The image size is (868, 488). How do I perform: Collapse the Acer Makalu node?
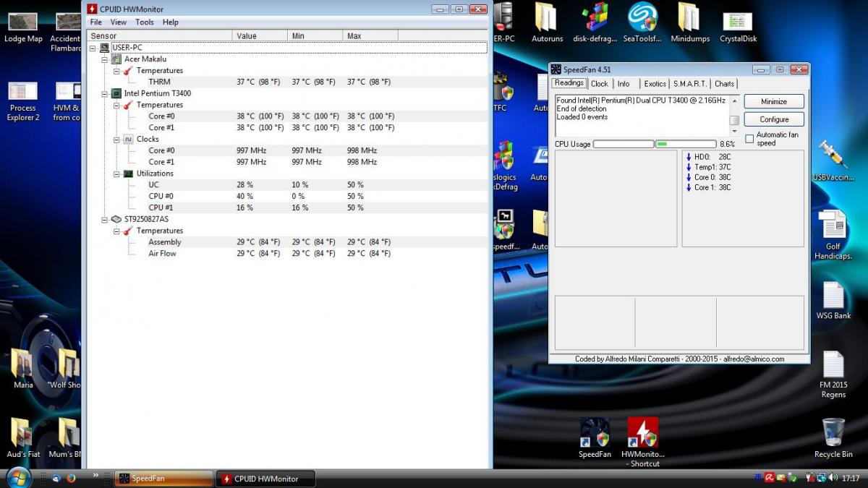coord(105,59)
